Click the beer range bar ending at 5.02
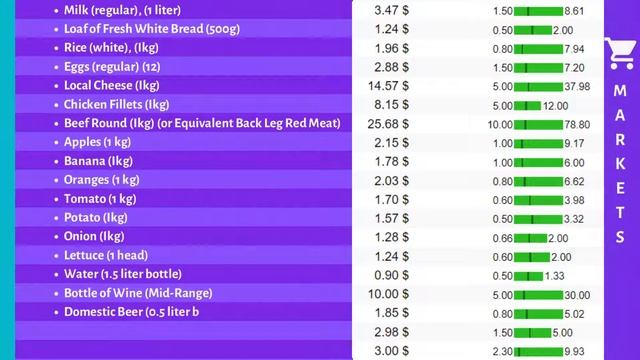 (538, 314)
